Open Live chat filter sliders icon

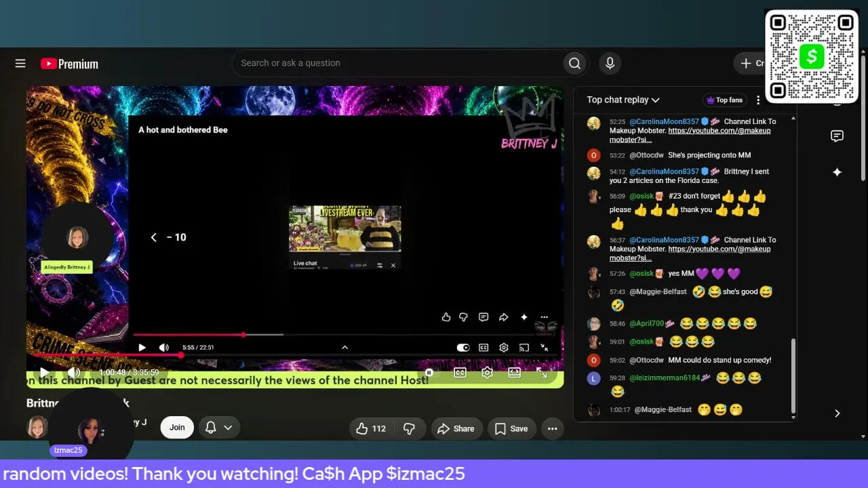[x=380, y=266]
